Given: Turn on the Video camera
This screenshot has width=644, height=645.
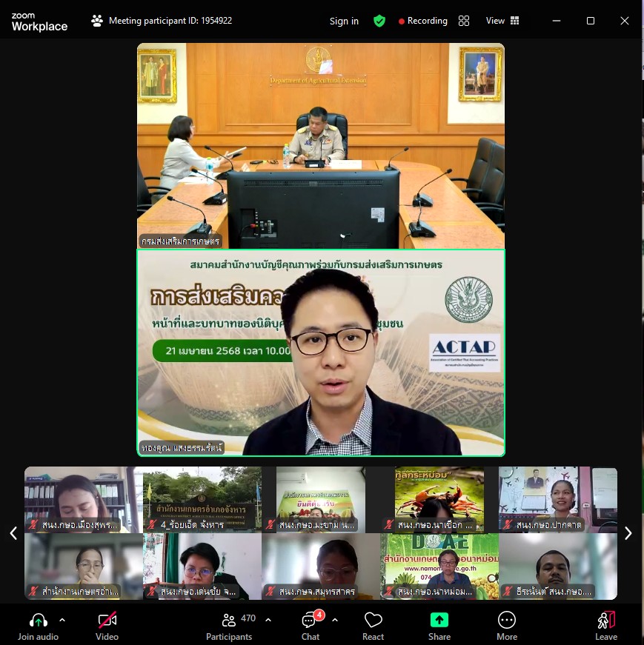Looking at the screenshot, I should coord(107,620).
